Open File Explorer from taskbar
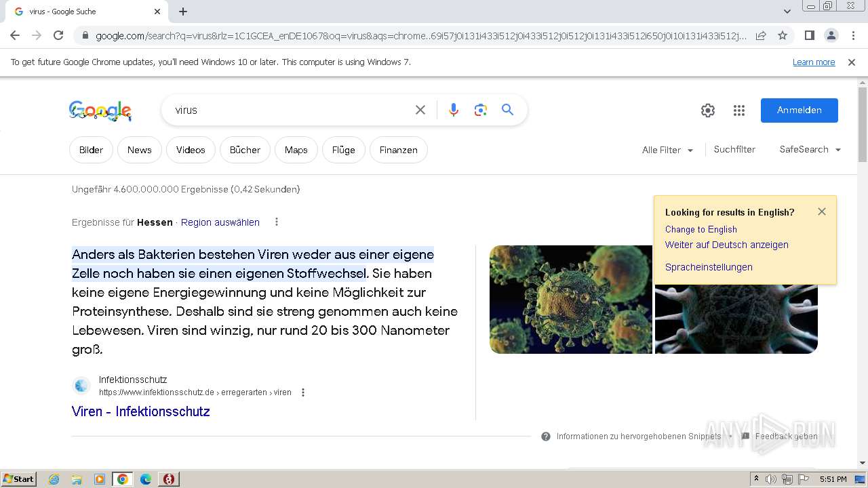This screenshot has width=868, height=488. (x=77, y=479)
